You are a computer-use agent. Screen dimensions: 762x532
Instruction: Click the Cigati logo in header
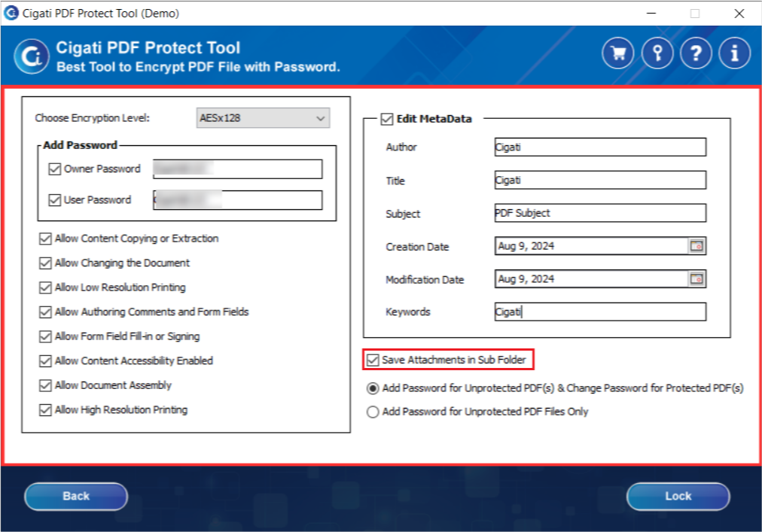click(x=32, y=56)
